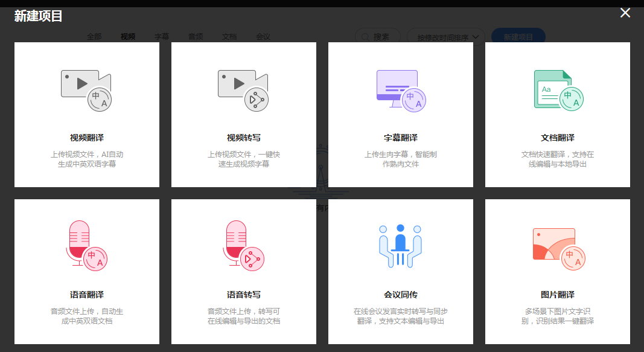Switch to the 字幕 tab behind dialog
Image resolution: width=644 pixels, height=352 pixels.
coord(161,37)
